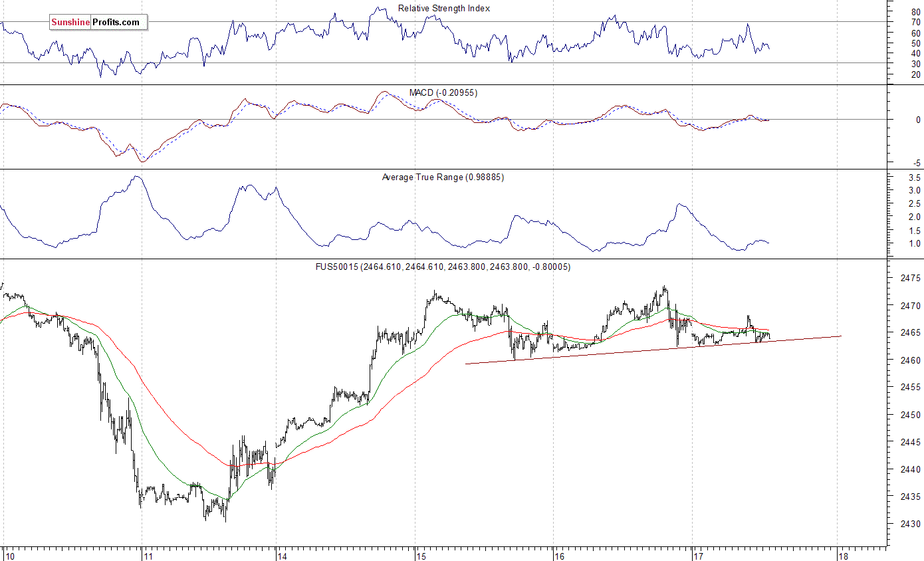
Task: Click the SunshineProfits.com logo
Action: pos(98,22)
